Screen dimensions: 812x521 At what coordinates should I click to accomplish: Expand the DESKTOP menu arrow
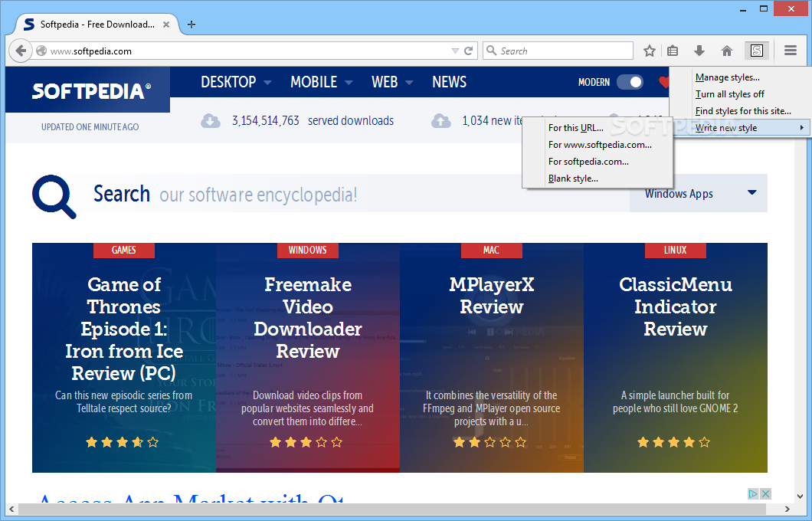267,82
